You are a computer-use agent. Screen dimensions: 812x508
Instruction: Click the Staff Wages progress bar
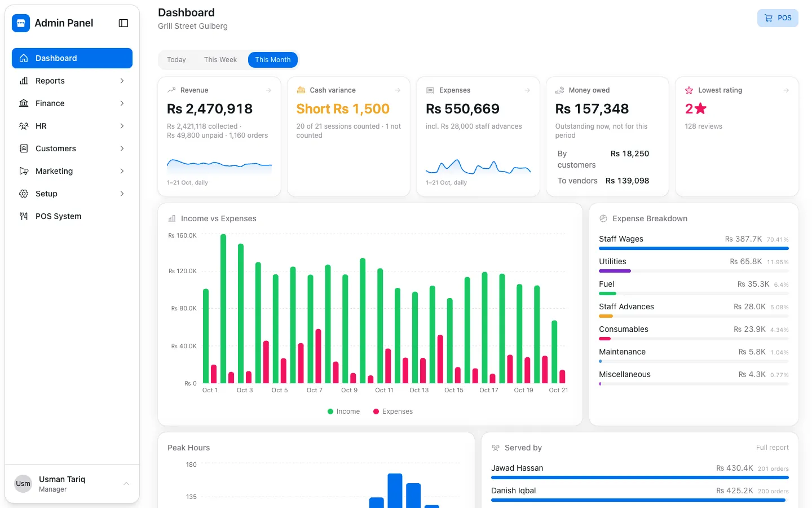click(x=694, y=248)
